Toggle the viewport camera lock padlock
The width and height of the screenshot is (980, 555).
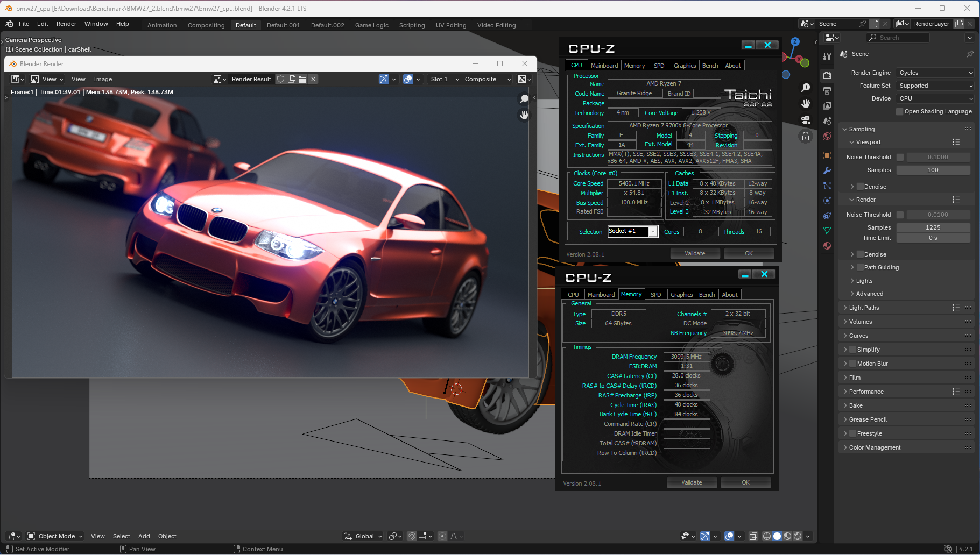pyautogui.click(x=806, y=136)
